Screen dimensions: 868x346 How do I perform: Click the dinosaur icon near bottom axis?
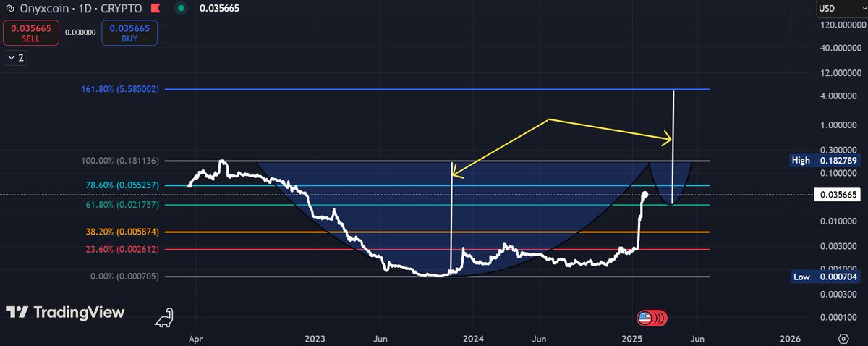(166, 318)
